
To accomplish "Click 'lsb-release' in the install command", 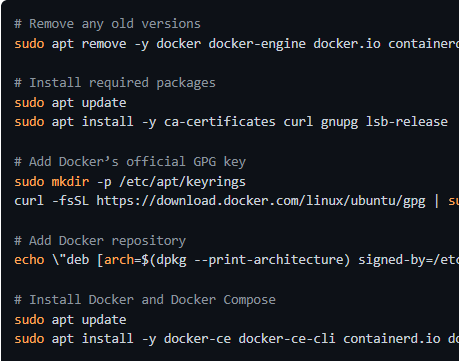I will [x=407, y=122].
